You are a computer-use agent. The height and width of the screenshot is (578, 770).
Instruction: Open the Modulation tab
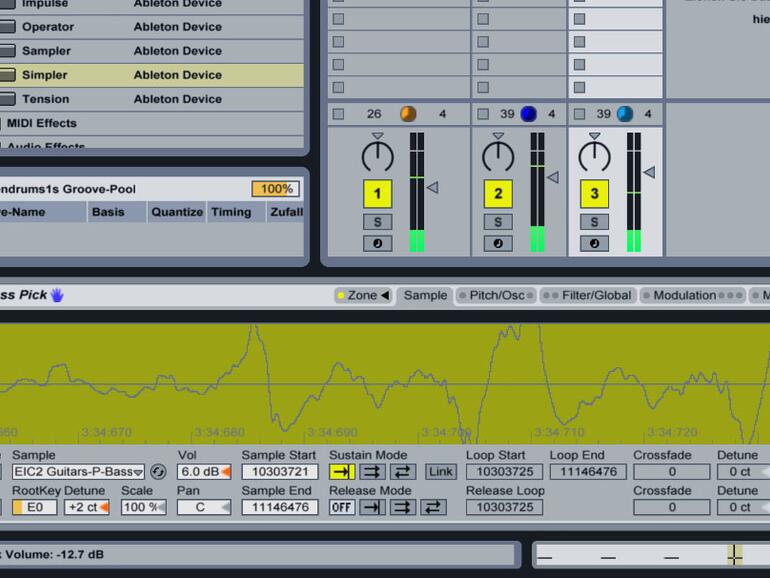coord(693,295)
